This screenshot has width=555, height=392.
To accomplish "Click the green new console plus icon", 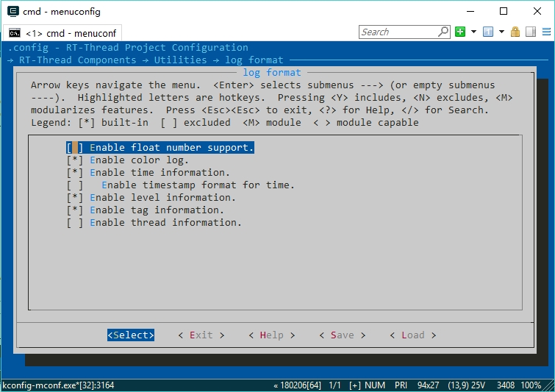I will [460, 32].
